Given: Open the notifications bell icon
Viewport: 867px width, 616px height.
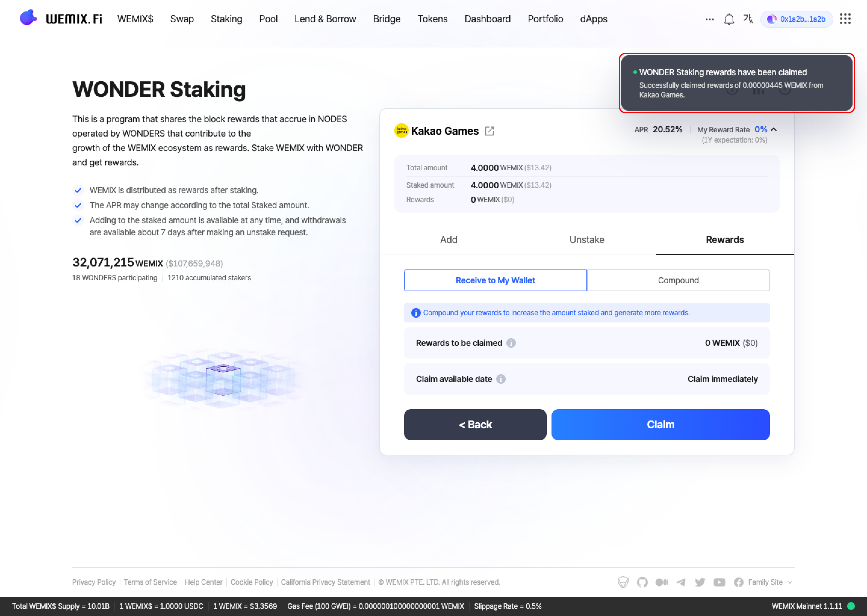Looking at the screenshot, I should [x=729, y=19].
